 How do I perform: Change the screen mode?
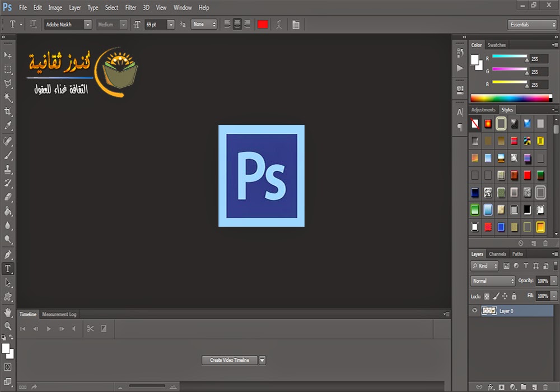[7, 382]
